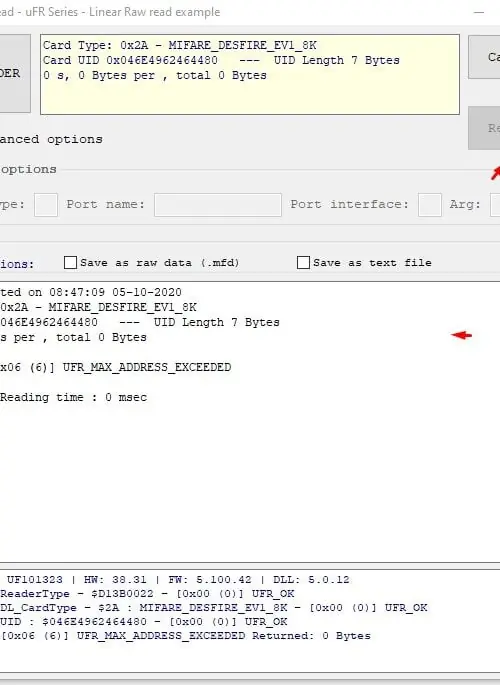Click DL_CardType $2A MIFARE_DESFIRE_EV1_8K status line
This screenshot has width=500, height=685.
[214, 608]
